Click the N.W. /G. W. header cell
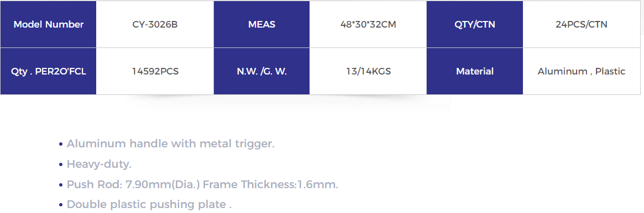 point(261,71)
